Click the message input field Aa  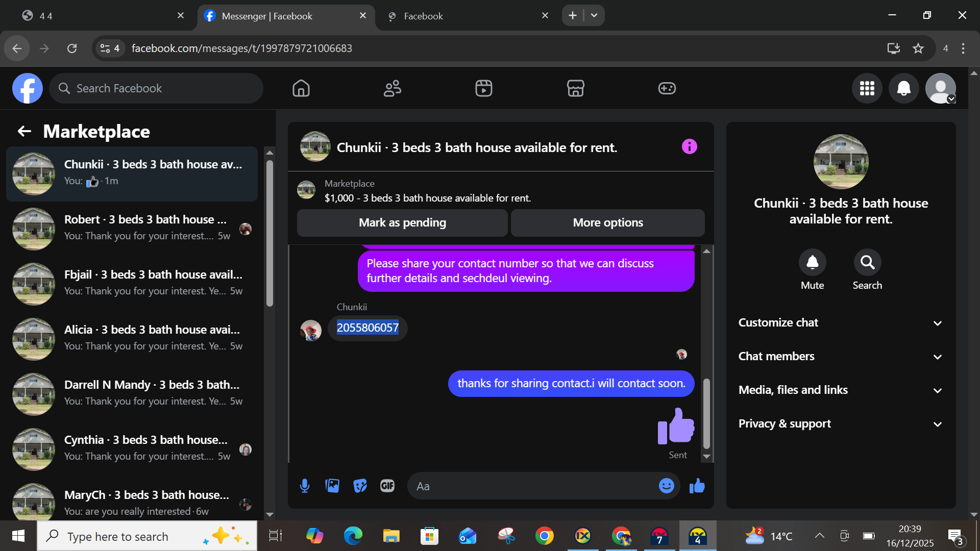(533, 486)
